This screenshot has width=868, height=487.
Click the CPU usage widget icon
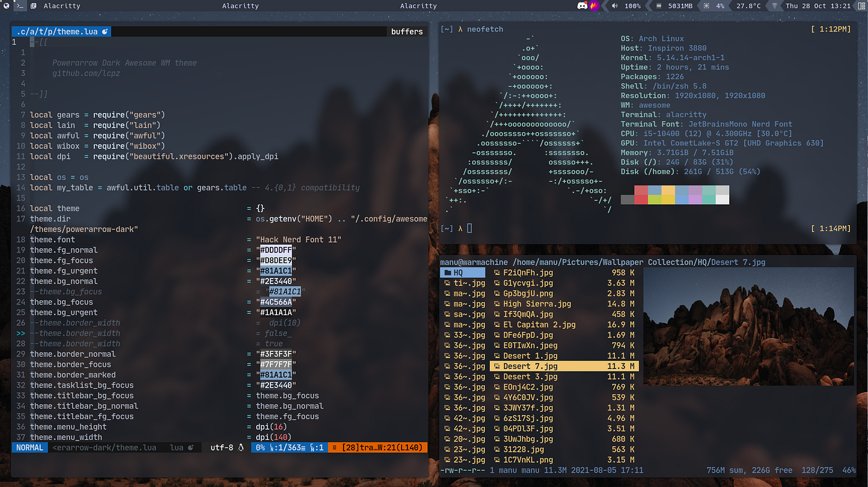pos(706,6)
